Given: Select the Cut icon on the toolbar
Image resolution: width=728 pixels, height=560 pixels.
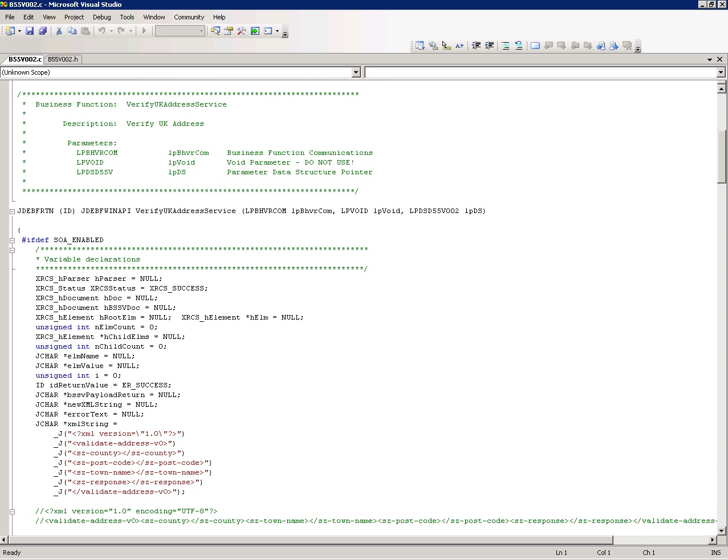Looking at the screenshot, I should (59, 31).
